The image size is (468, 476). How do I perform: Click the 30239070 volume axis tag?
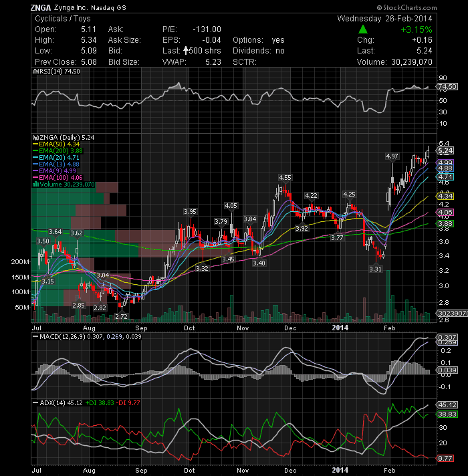452,313
